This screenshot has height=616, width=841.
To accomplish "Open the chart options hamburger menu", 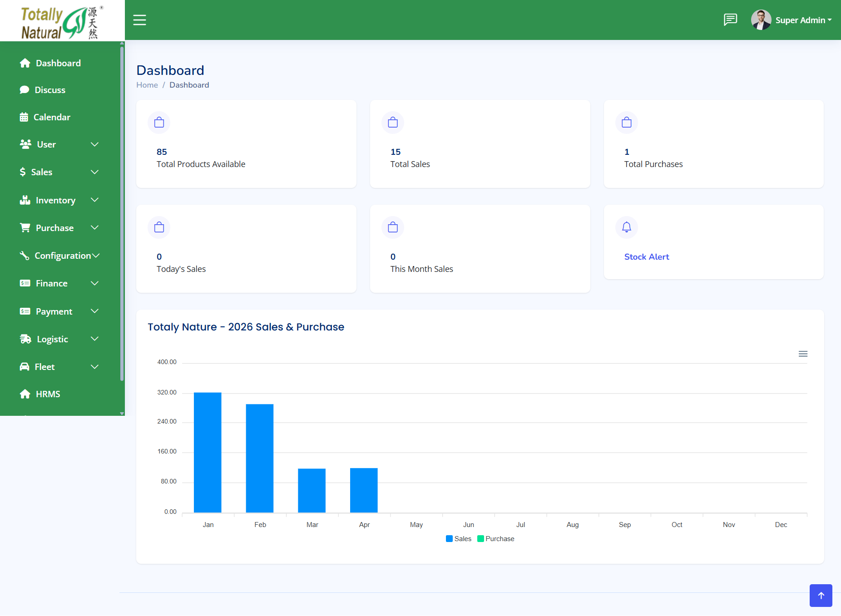I will [803, 354].
